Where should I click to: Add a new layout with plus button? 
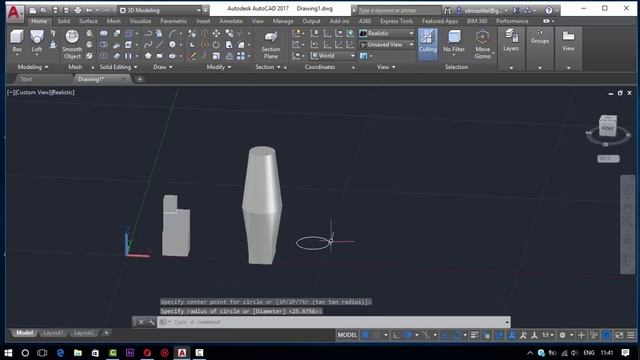coord(106,333)
